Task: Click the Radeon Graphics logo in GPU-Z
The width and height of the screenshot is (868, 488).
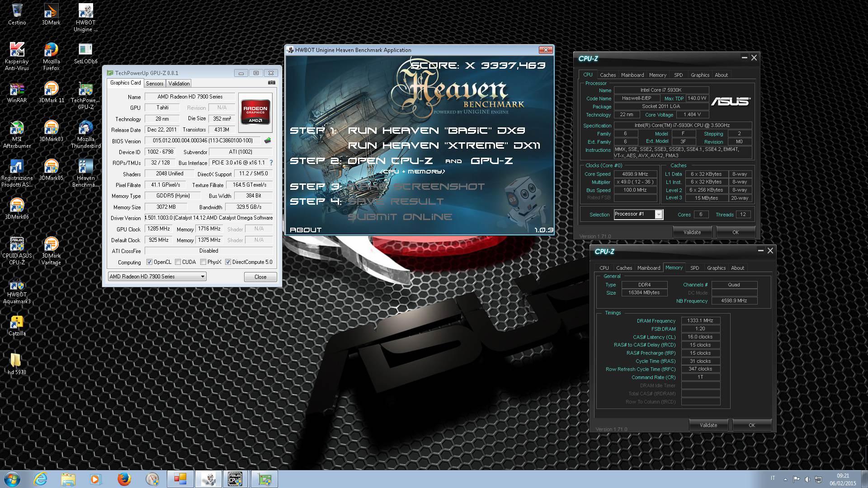Action: [255, 113]
